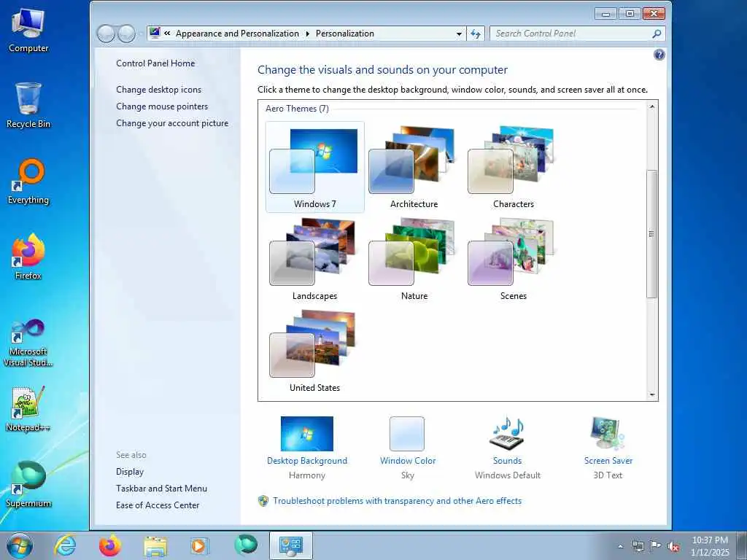The height and width of the screenshot is (560, 747).
Task: Click the address bar Control Panel icon
Action: pos(155,34)
